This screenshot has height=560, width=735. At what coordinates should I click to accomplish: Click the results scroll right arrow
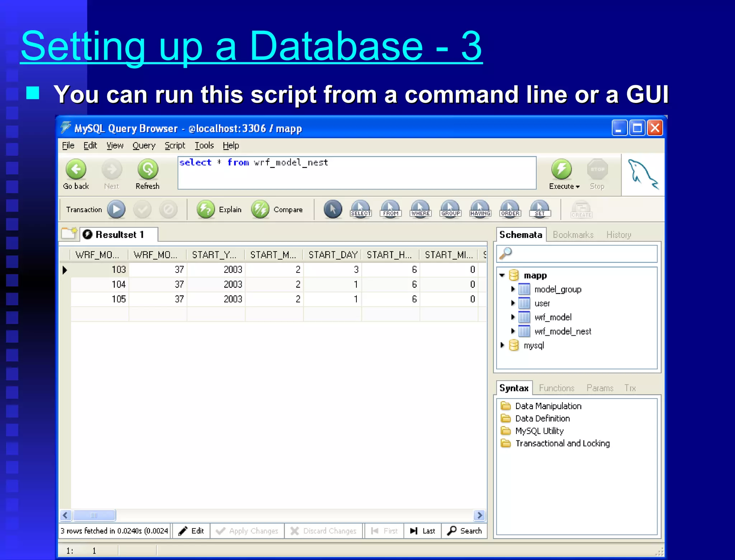(479, 515)
